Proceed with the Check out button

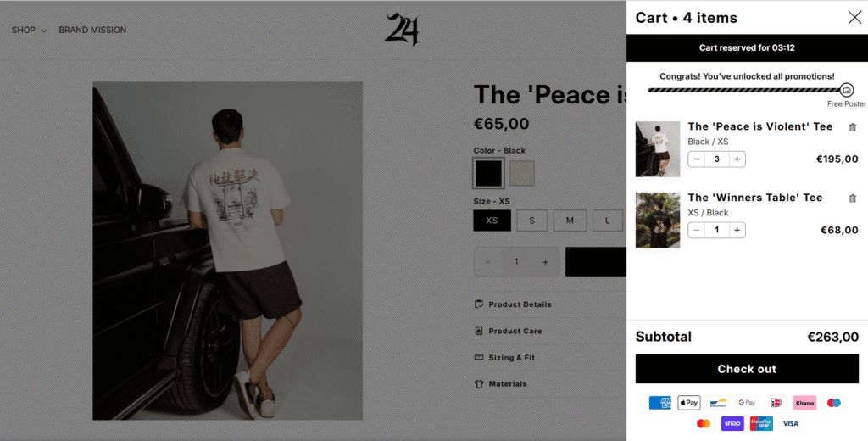click(x=747, y=369)
